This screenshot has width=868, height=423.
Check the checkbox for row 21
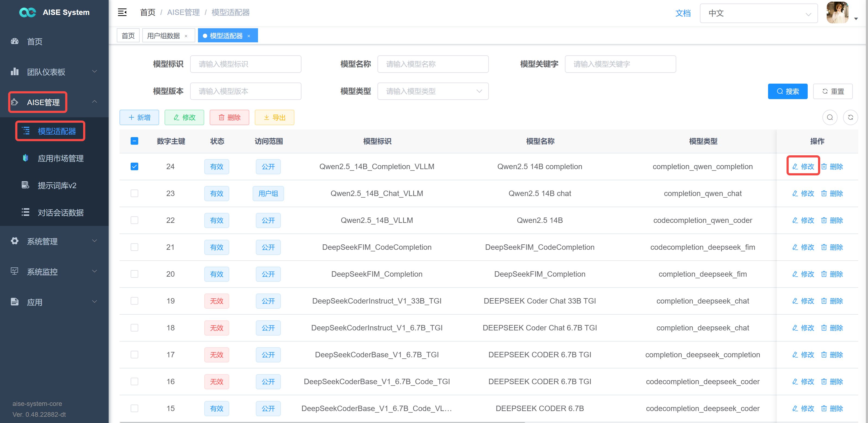coord(134,247)
